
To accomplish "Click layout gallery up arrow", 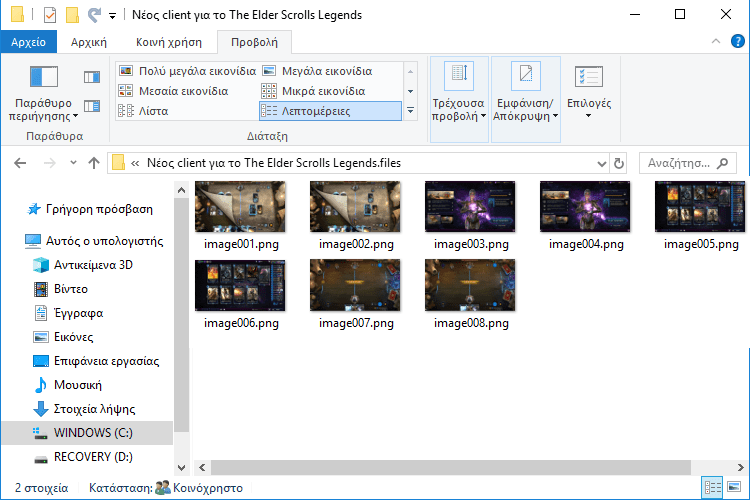I will pos(410,71).
